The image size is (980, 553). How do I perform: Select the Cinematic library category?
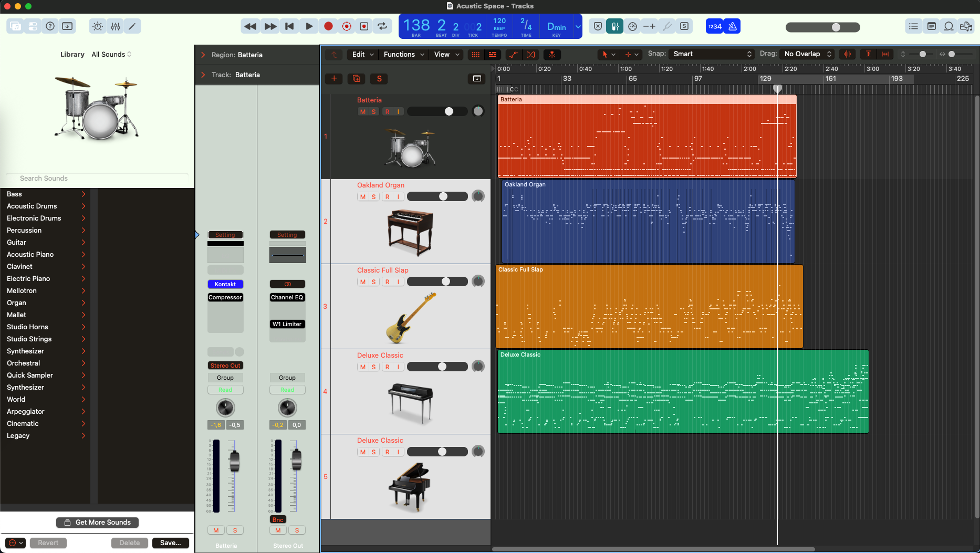(46, 424)
